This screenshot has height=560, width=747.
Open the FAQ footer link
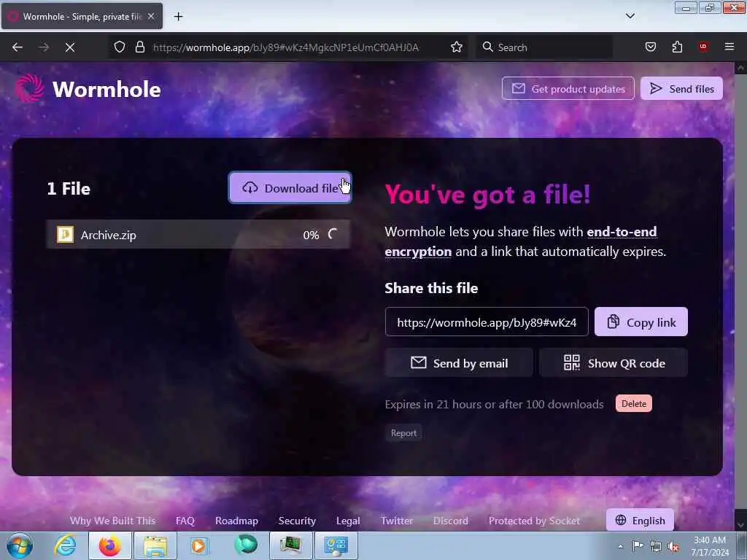point(185,521)
